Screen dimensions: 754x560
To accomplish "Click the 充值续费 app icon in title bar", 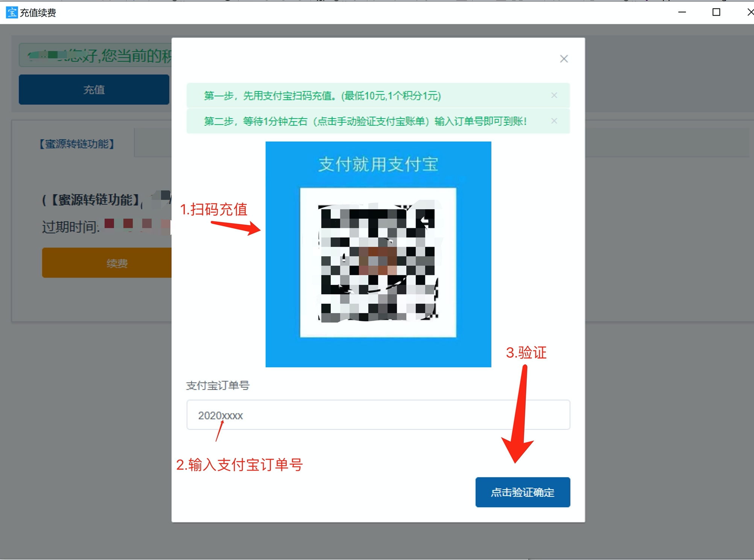I will (12, 12).
